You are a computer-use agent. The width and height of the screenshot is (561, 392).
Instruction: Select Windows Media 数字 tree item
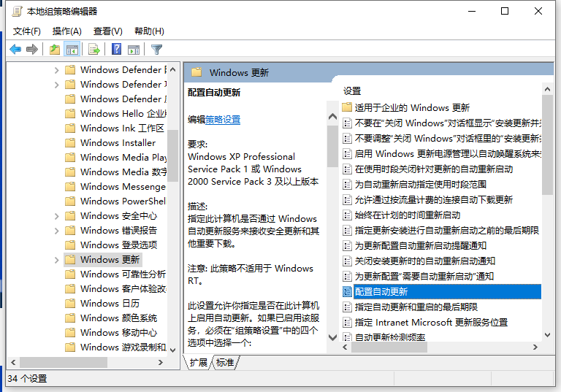(x=123, y=172)
